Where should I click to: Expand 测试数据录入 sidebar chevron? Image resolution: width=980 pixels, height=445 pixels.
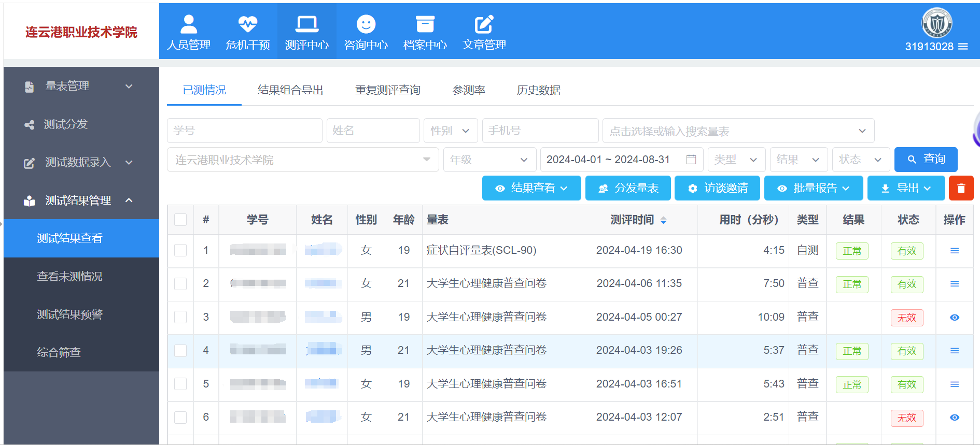point(129,163)
